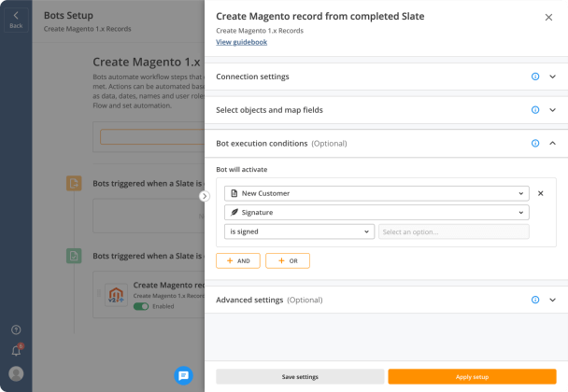
Task: Open the New Customer document dropdown
Action: click(376, 193)
